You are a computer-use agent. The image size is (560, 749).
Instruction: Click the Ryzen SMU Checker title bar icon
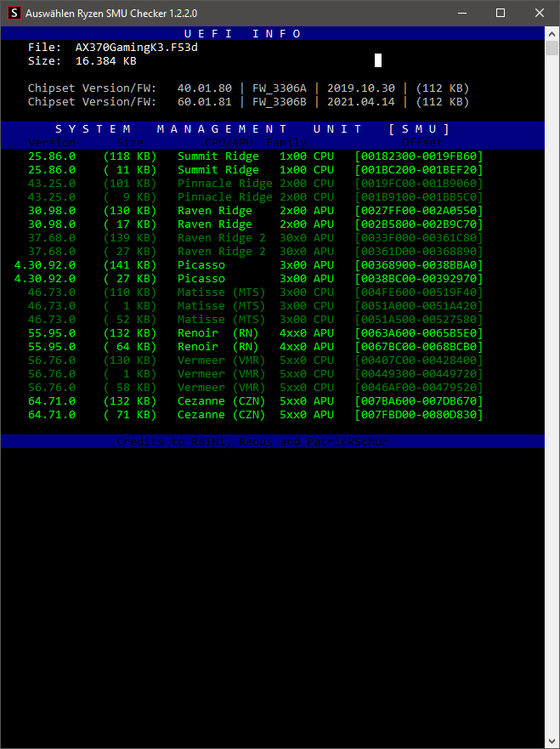point(14,13)
